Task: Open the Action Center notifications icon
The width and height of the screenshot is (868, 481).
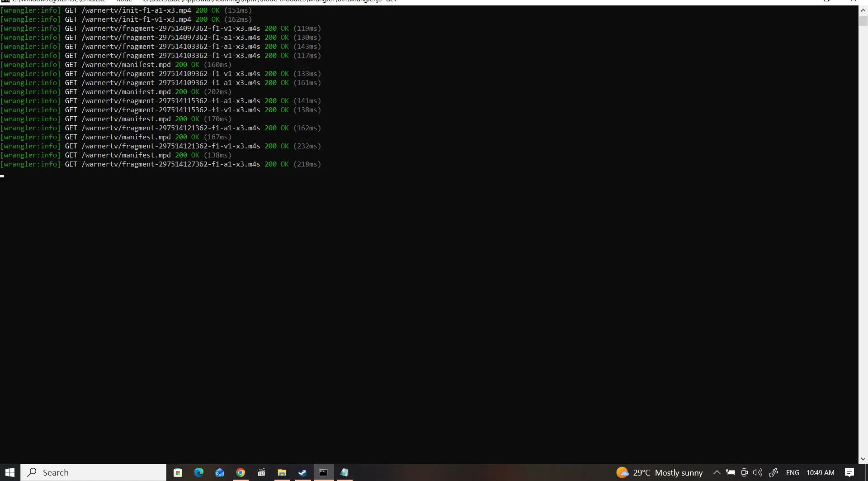Action: coord(849,472)
